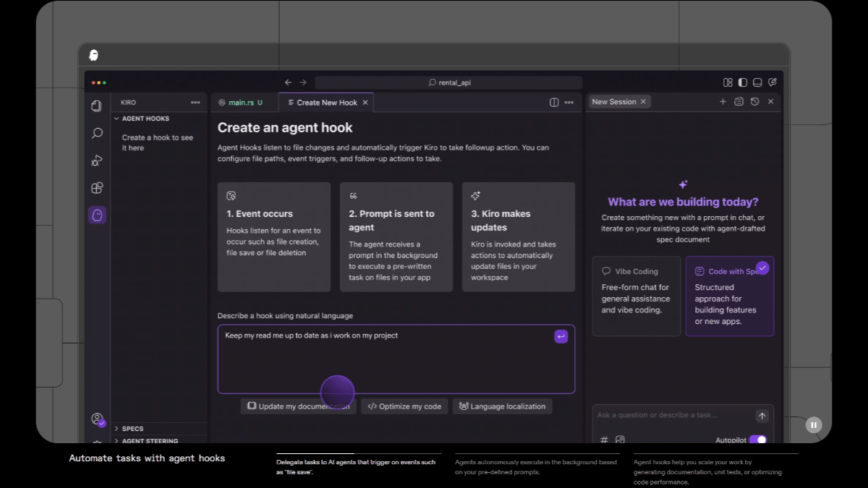Expand the Specs section

[x=132, y=429]
